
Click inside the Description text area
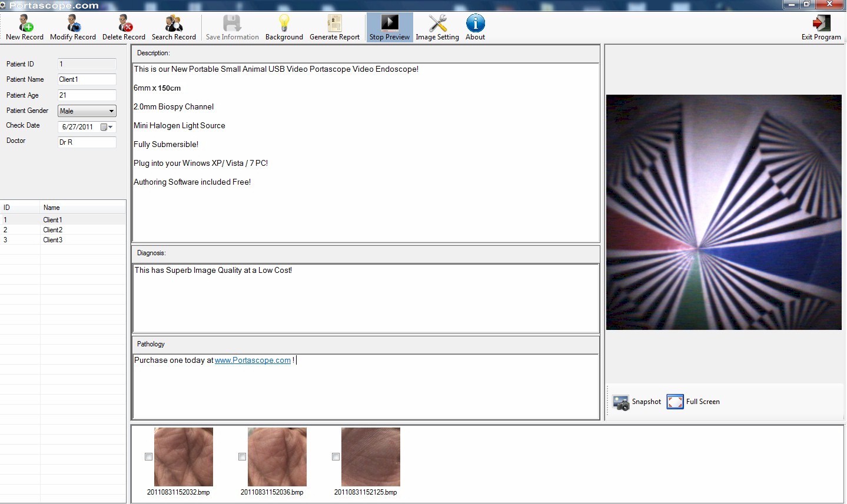[x=366, y=152]
